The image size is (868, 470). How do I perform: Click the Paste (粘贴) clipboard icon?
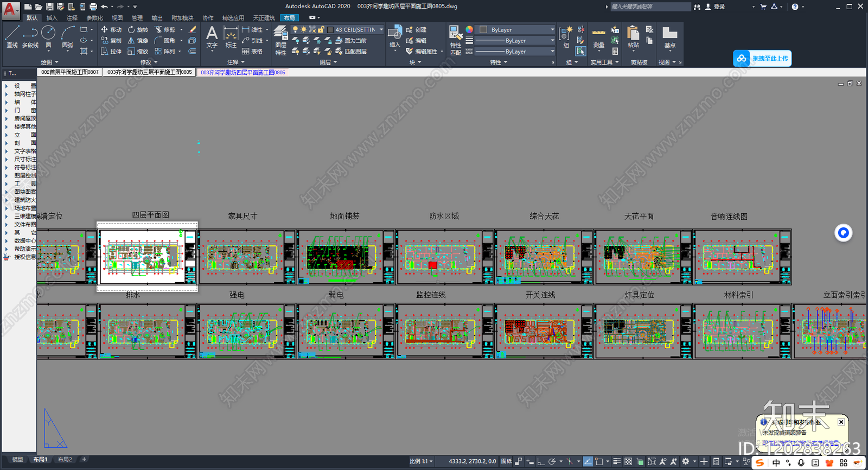click(633, 37)
